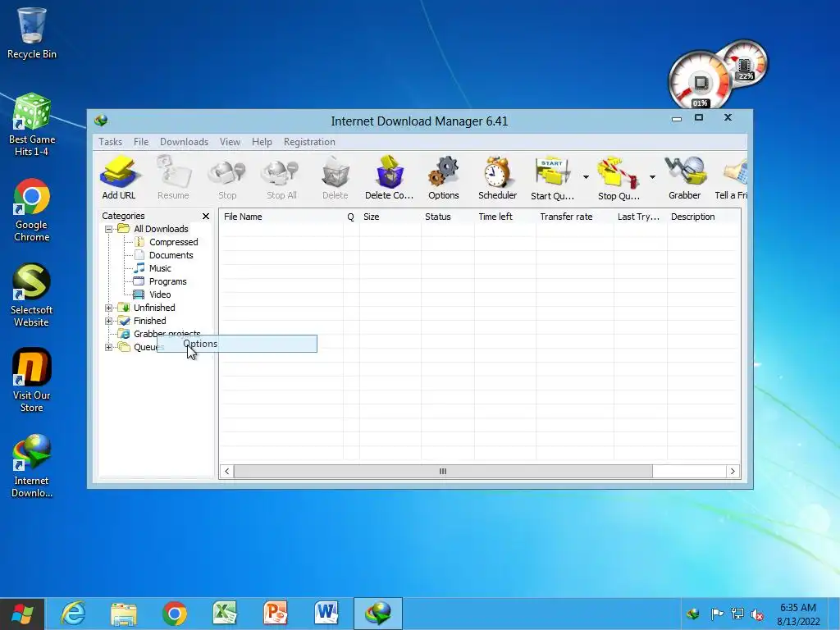Viewport: 840px width, 630px height.
Task: Click the muted volume tray icon
Action: [x=757, y=614]
